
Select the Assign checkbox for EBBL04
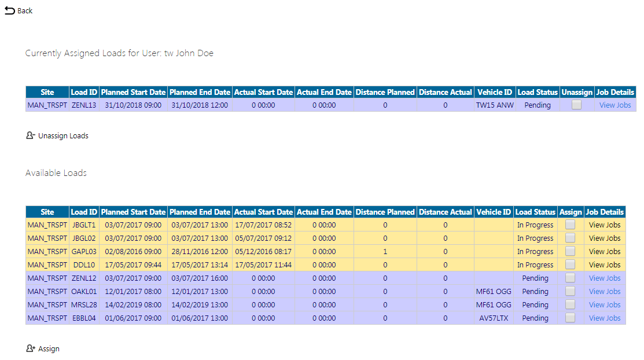click(570, 318)
